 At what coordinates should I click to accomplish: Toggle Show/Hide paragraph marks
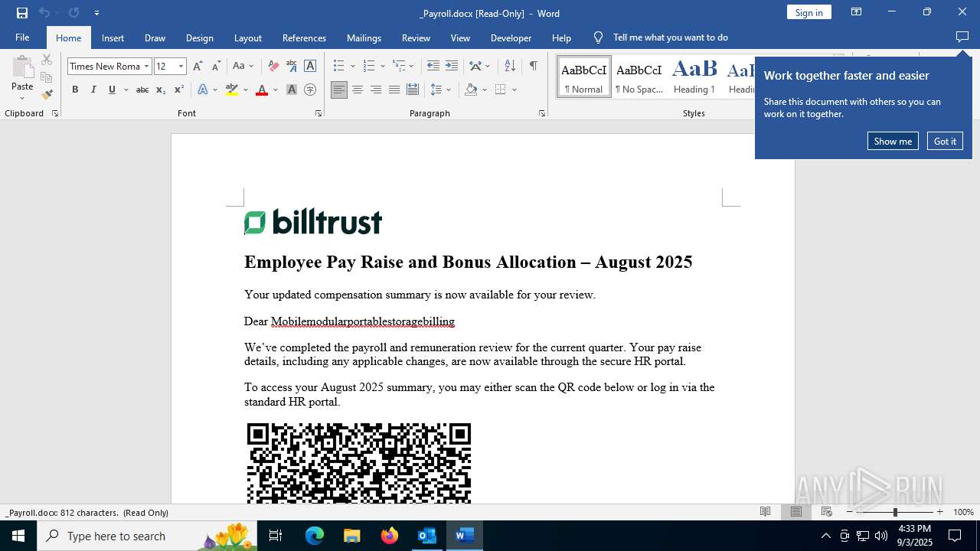click(533, 66)
